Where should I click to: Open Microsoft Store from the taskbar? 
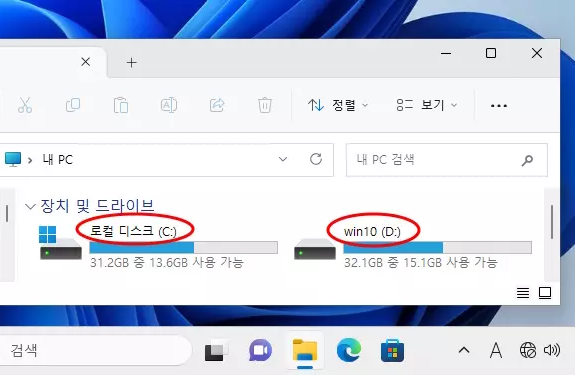(x=392, y=350)
